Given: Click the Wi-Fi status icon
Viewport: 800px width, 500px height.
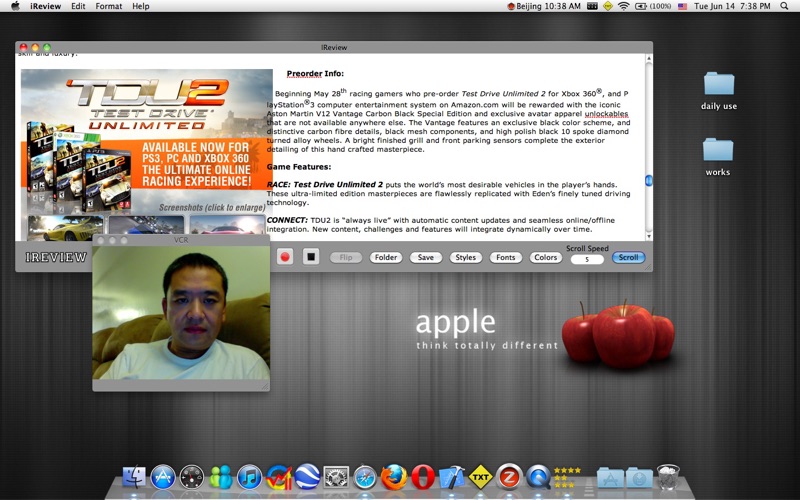Looking at the screenshot, I should (623, 6).
